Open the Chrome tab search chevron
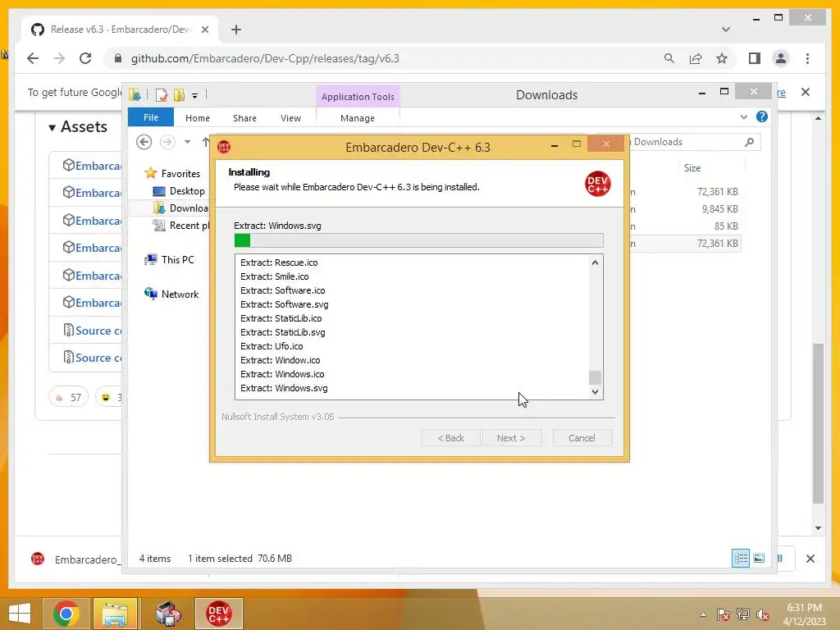 [x=725, y=30]
